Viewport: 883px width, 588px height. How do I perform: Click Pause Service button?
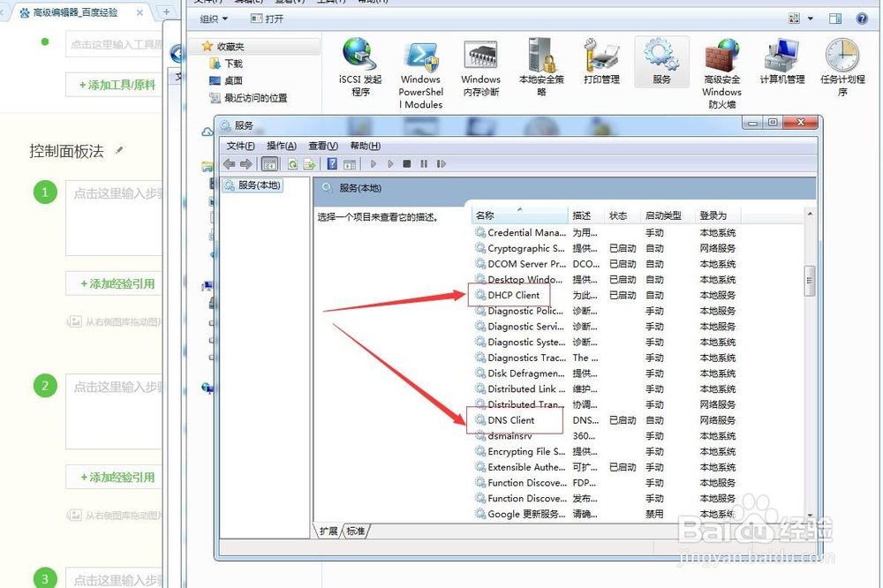424,164
